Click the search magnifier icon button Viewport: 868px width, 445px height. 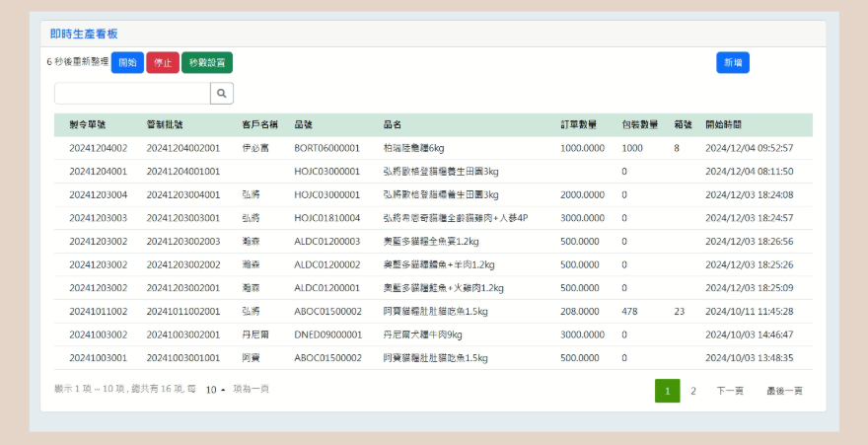click(222, 93)
